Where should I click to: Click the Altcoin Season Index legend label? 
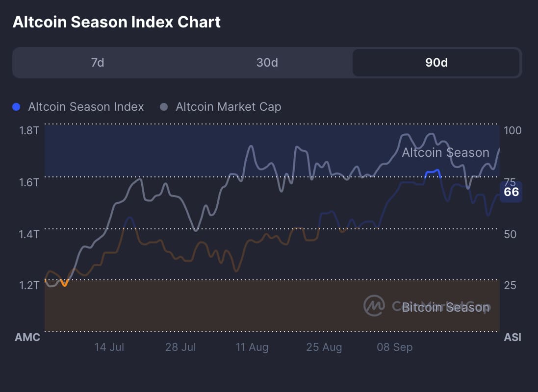(86, 107)
